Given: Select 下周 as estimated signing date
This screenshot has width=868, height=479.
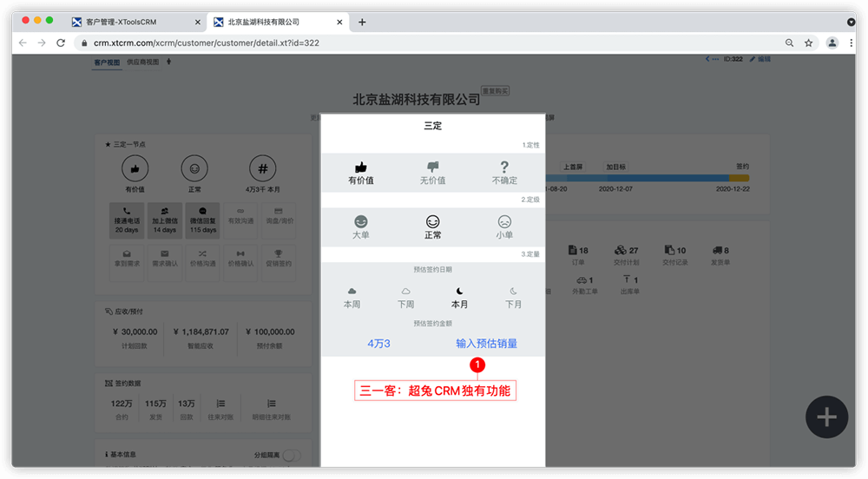Looking at the screenshot, I should [405, 298].
